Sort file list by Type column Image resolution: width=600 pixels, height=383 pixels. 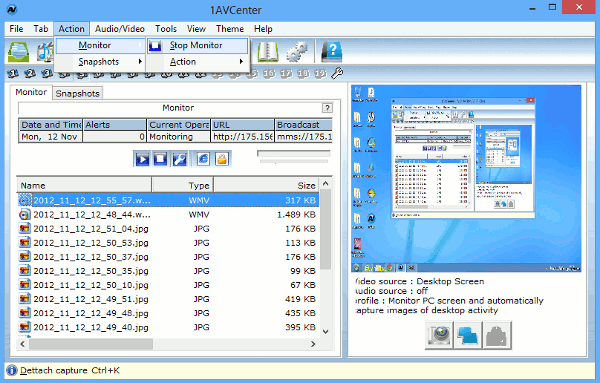183,185
